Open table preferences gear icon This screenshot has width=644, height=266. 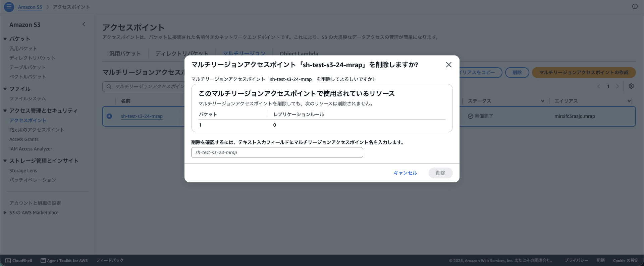631,86
